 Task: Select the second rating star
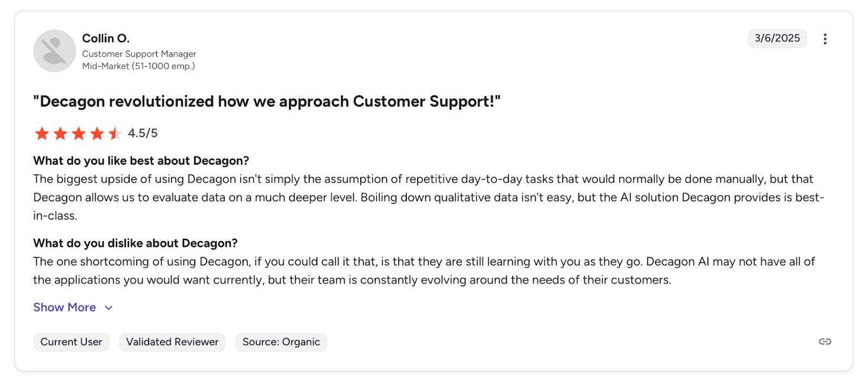point(60,133)
